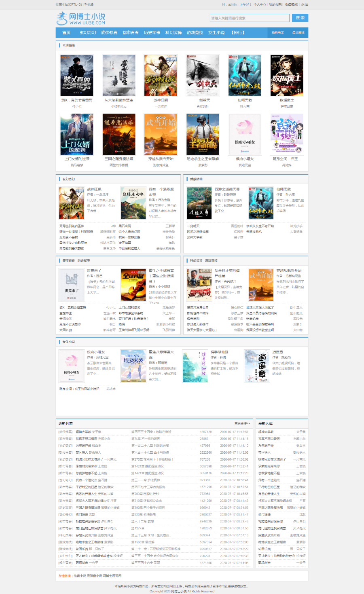Open the 个人中心 link at top
364x594 pixels.
(x=260, y=5)
